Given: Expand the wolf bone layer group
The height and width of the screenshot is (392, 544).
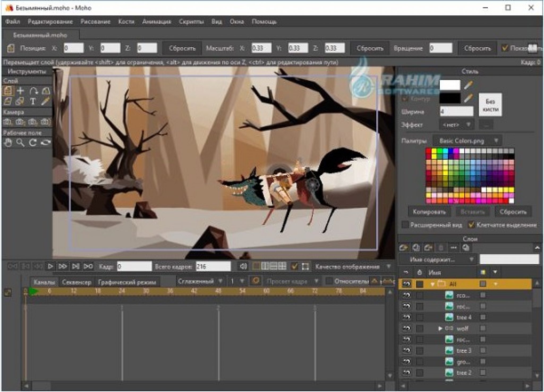Looking at the screenshot, I should [440, 328].
